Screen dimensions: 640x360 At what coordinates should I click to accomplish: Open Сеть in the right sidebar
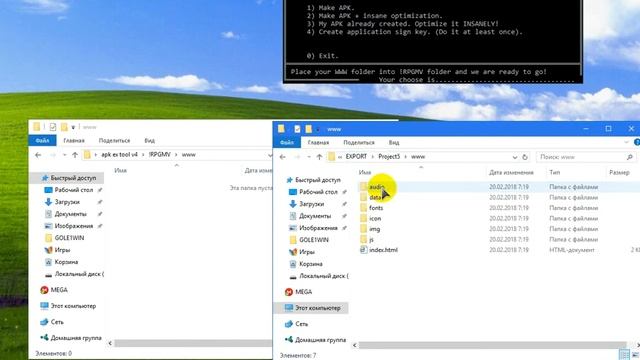(x=296, y=324)
